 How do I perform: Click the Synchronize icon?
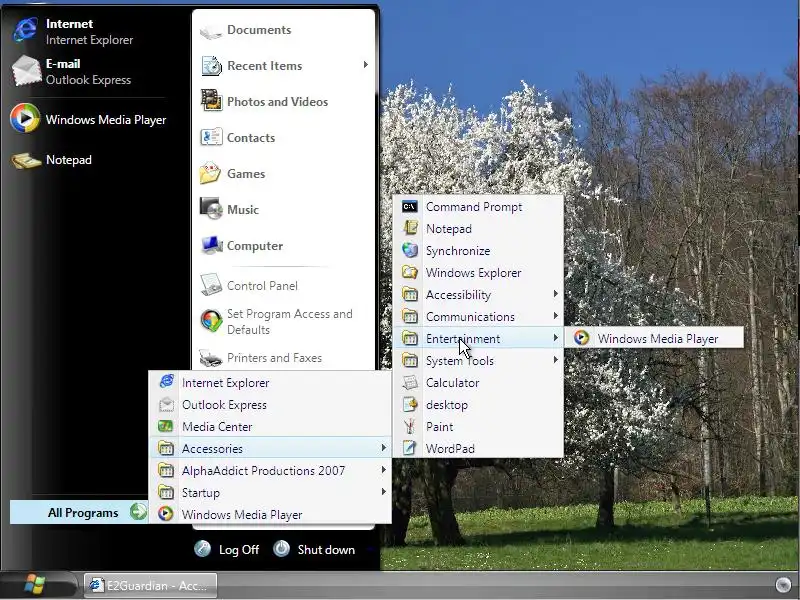click(x=410, y=250)
